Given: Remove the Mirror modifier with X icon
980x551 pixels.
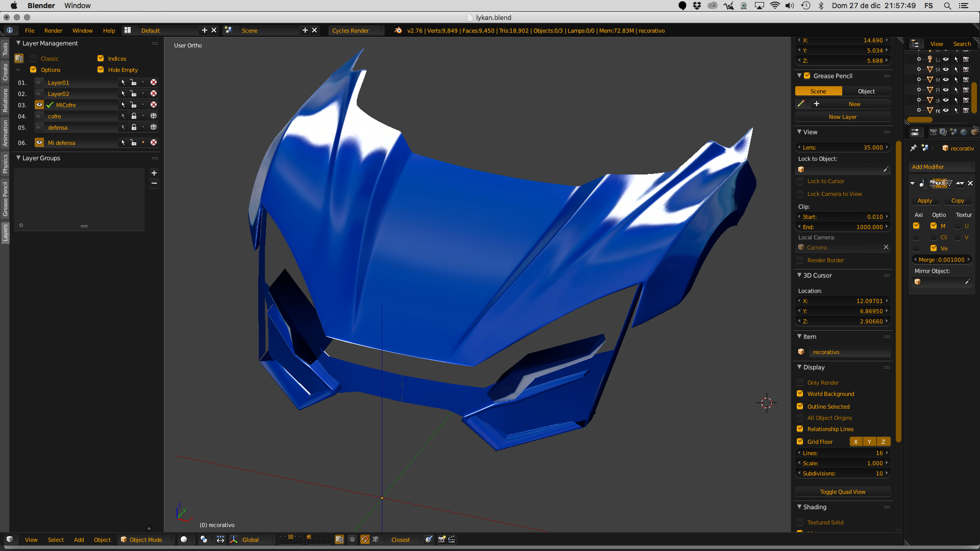Looking at the screenshot, I should (x=970, y=183).
